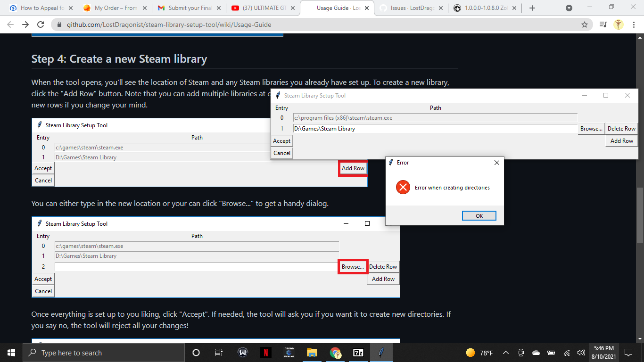Open 7-Zip from the taskbar
The width and height of the screenshot is (644, 362).
click(x=358, y=352)
